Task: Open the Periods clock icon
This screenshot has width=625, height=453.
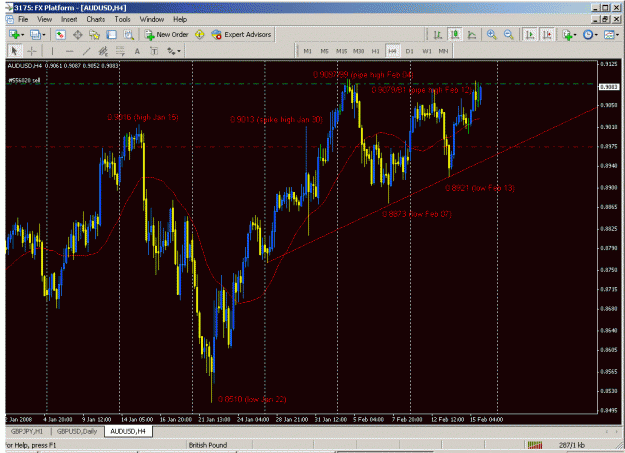Action: [588, 35]
